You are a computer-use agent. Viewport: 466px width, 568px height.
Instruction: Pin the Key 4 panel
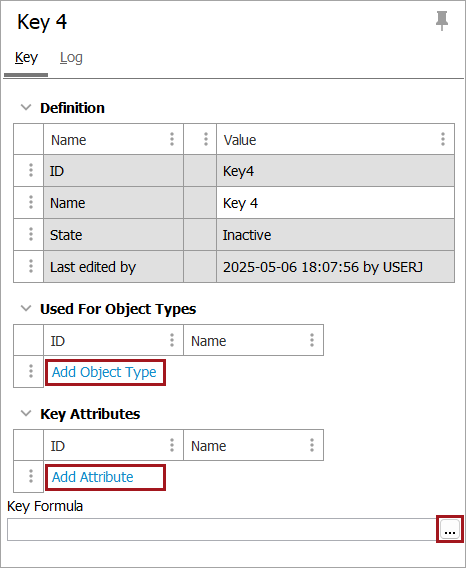(x=442, y=21)
